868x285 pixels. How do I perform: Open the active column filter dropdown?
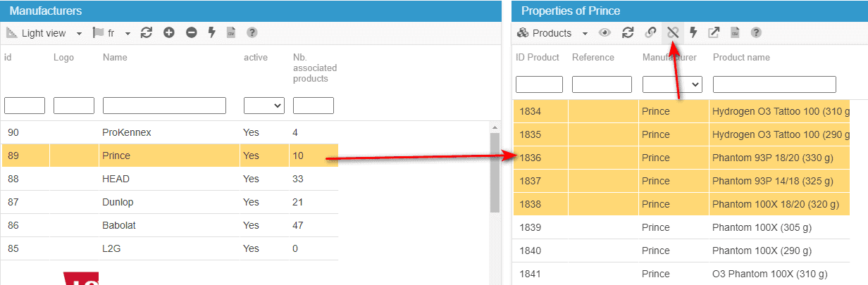click(264, 106)
